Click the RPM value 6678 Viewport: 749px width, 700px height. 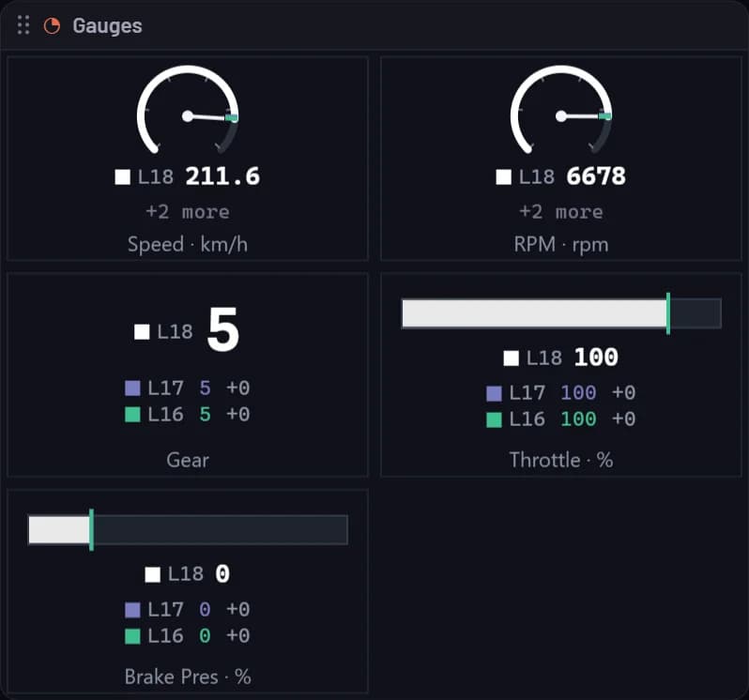pyautogui.click(x=596, y=176)
